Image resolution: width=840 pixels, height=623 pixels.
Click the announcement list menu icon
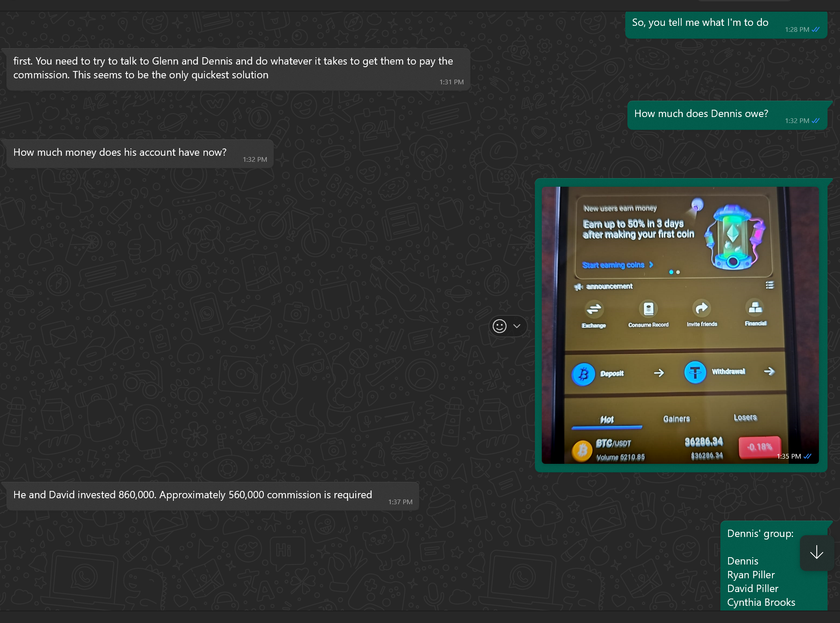coord(769,285)
